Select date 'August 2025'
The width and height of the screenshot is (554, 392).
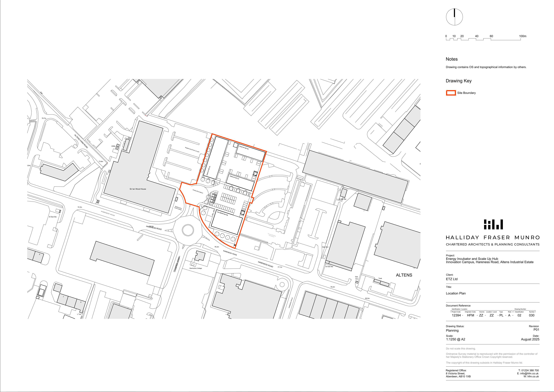530,339
